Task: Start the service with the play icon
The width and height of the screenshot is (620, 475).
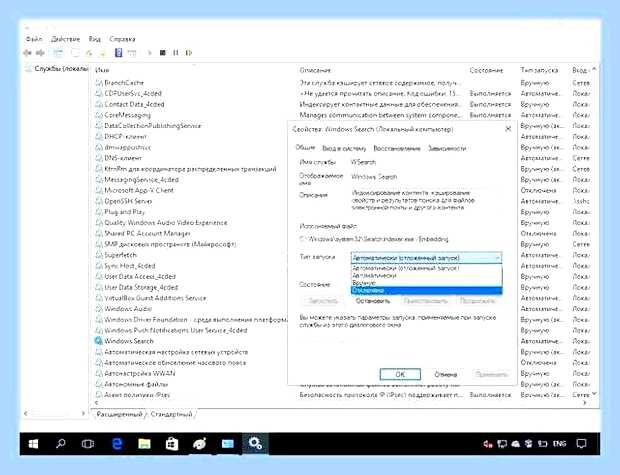Action: click(149, 53)
